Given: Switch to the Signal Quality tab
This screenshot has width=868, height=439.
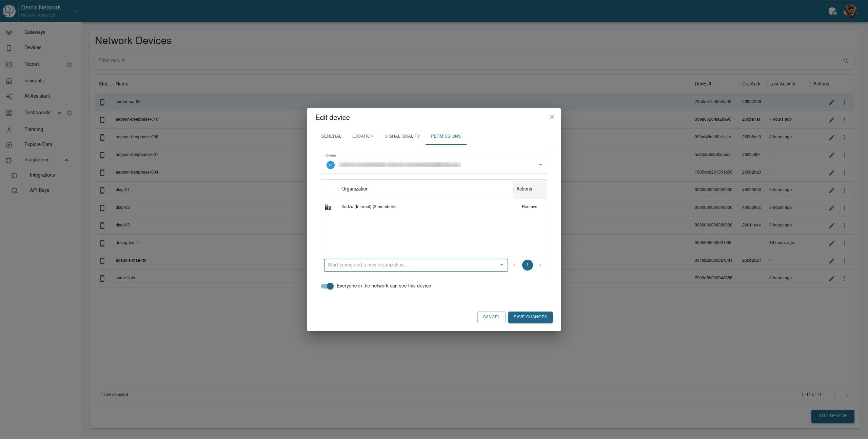Looking at the screenshot, I should 402,136.
